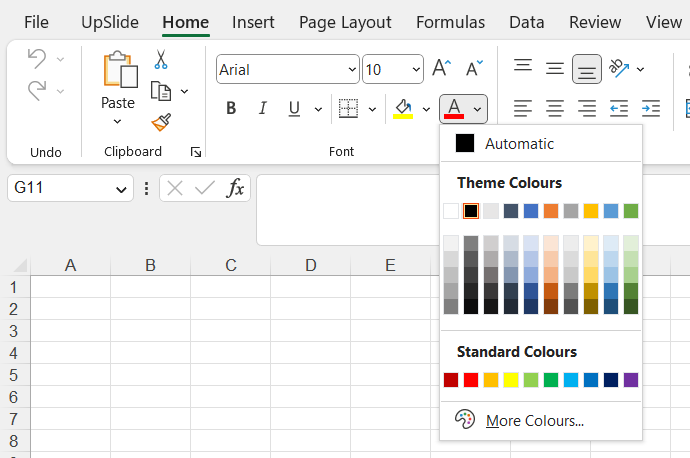Click the Cut scissors icon
This screenshot has width=690, height=458.
click(x=160, y=60)
